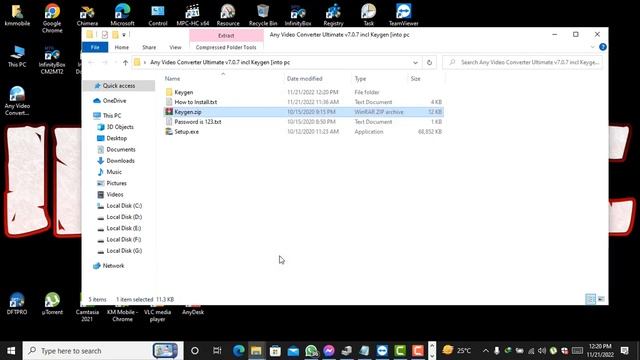Show hidden system tray icons
The height and width of the screenshot is (360, 640).
(x=485, y=351)
